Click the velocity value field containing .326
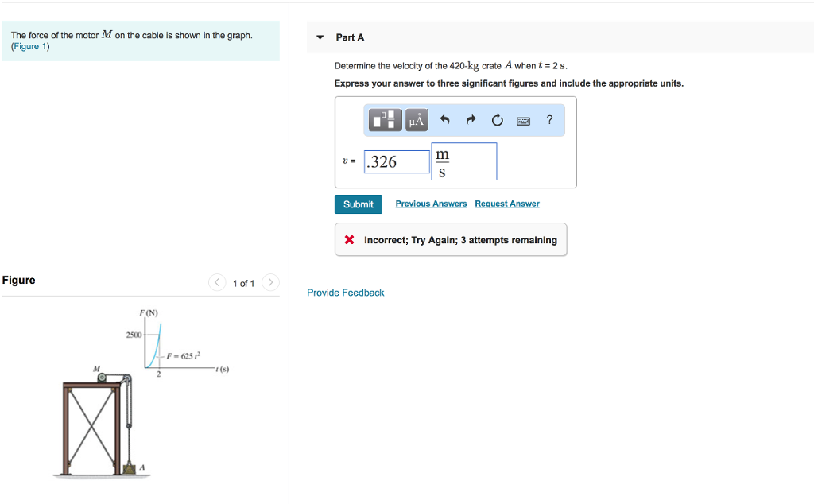 pos(396,162)
